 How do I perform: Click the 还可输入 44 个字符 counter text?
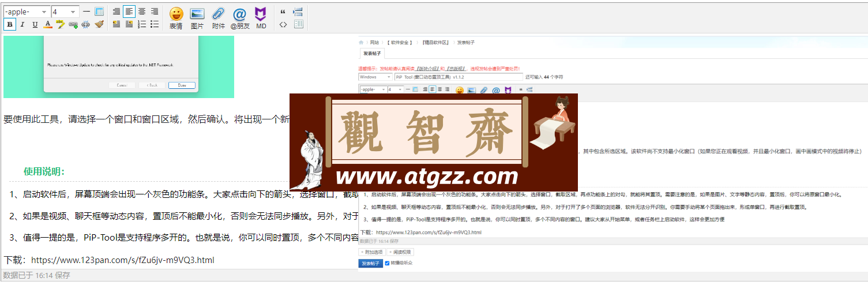544,77
